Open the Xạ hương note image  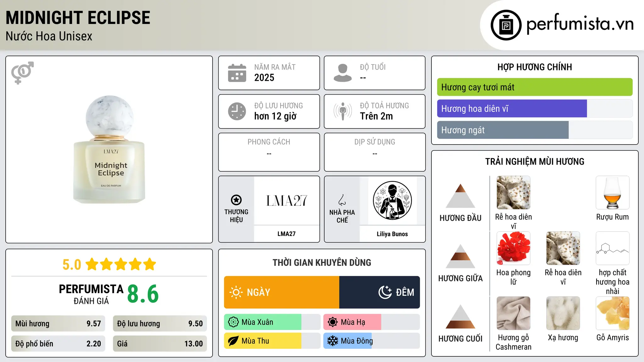click(563, 313)
